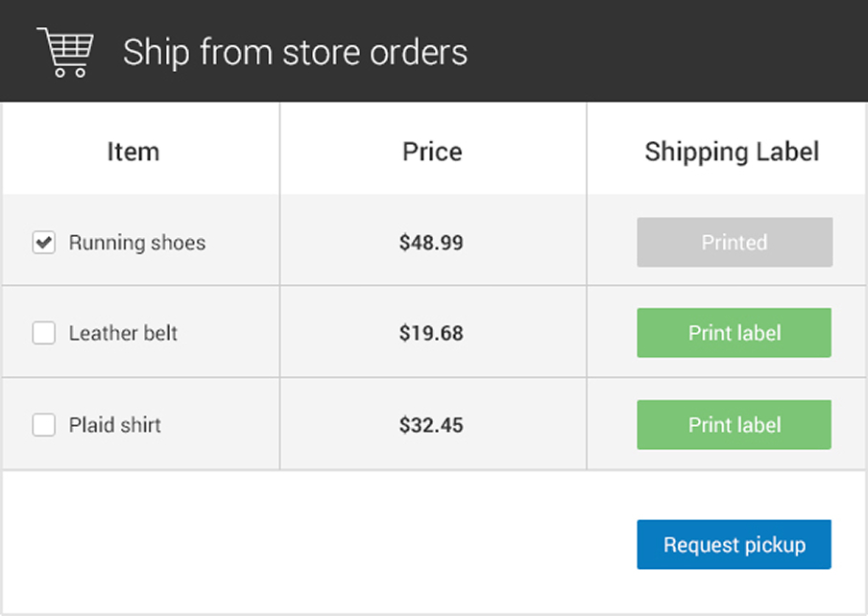Screen dimensions: 868x616
Task: Click the Running shoes item label
Action: 136,243
